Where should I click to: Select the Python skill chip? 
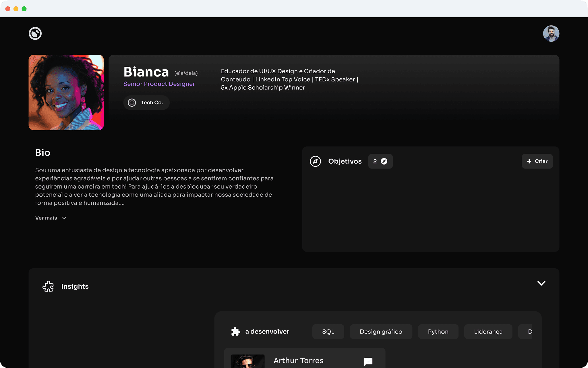coord(438,331)
